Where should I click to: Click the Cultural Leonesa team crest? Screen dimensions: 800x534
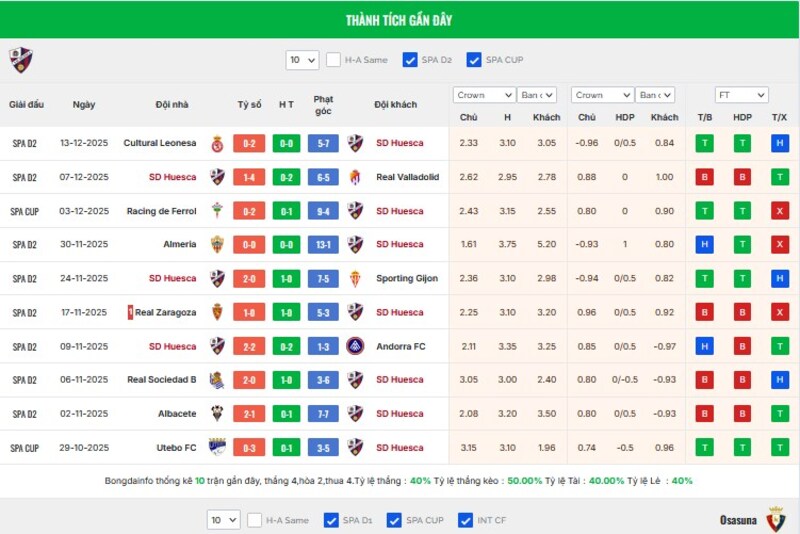(x=217, y=143)
